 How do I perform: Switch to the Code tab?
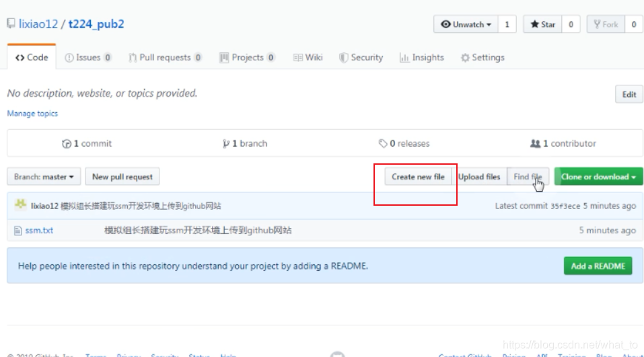tap(32, 57)
